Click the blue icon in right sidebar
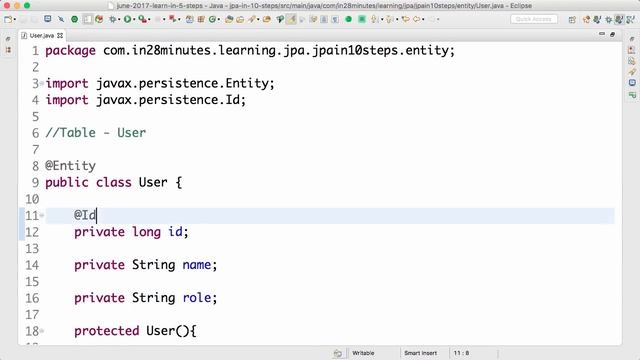This screenshot has height=360, width=640. (x=632, y=83)
